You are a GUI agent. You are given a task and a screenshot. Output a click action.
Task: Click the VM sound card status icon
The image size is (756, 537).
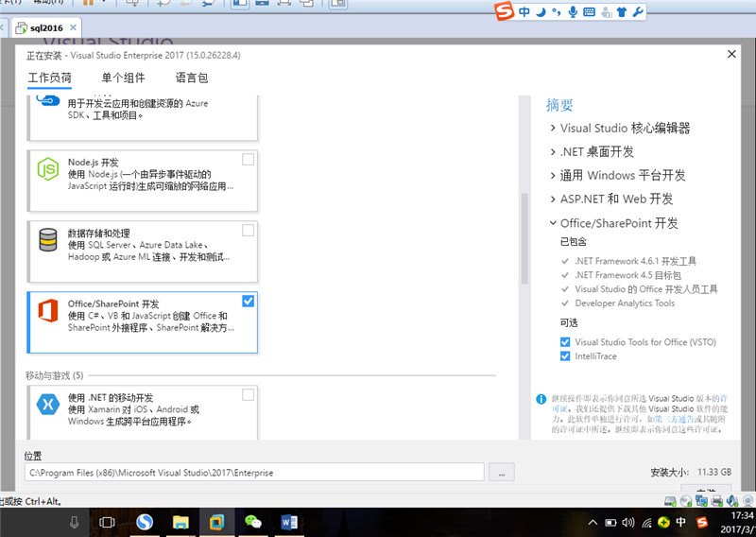(732, 501)
